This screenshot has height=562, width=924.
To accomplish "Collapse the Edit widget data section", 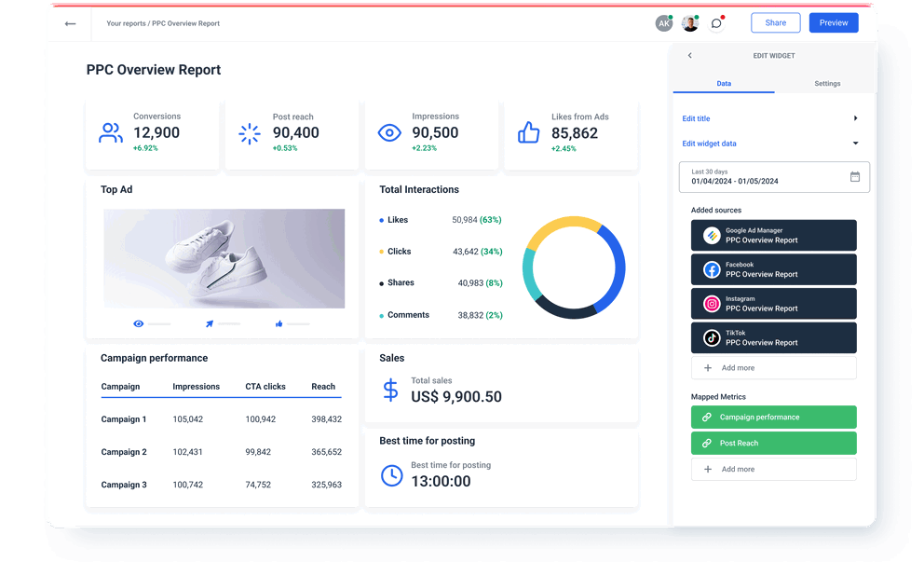I will (854, 144).
